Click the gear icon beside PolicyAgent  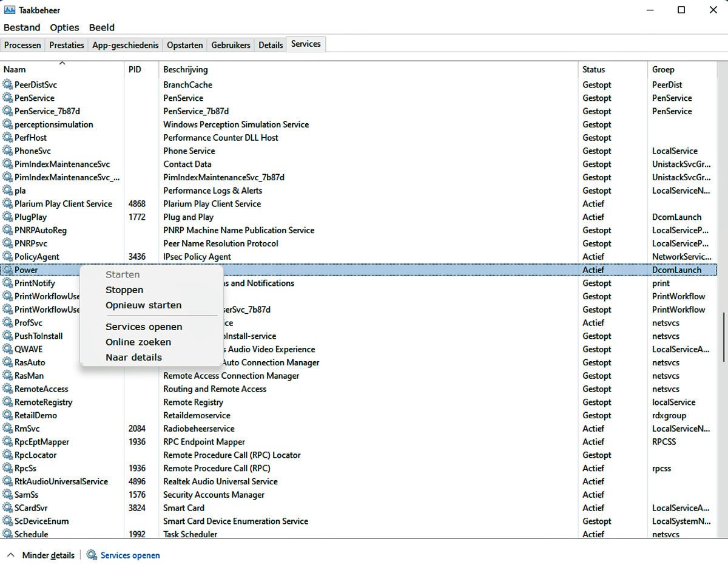7,257
